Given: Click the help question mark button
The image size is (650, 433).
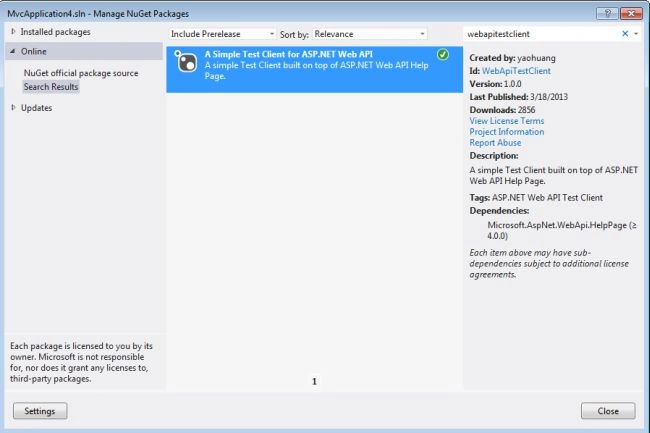Looking at the screenshot, I should tap(607, 13).
